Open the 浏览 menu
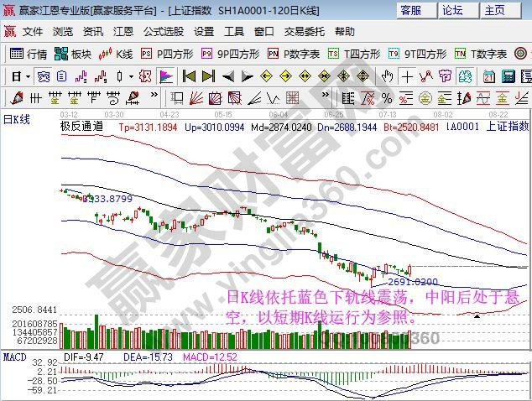This screenshot has height=401, width=532. [x=63, y=32]
